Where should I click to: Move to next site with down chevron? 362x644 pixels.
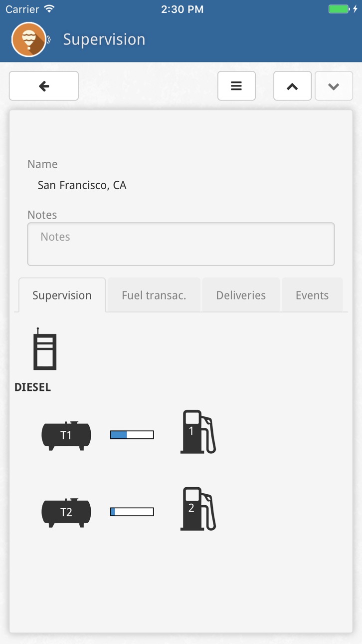(x=334, y=86)
